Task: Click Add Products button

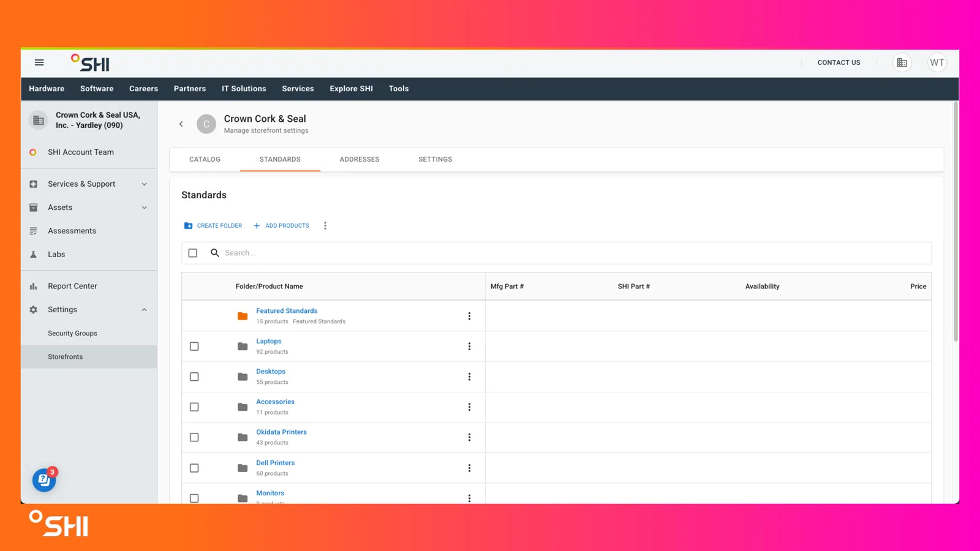Action: point(281,226)
